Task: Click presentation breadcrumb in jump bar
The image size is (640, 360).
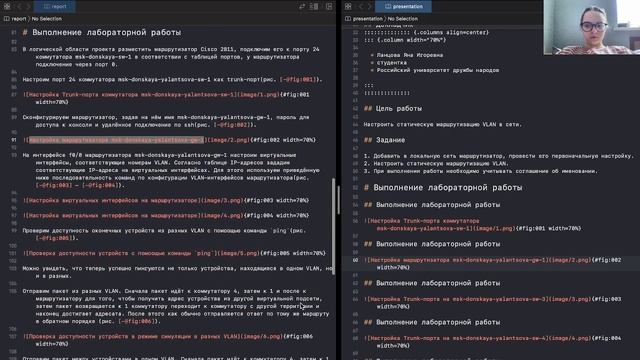Action: point(364,19)
